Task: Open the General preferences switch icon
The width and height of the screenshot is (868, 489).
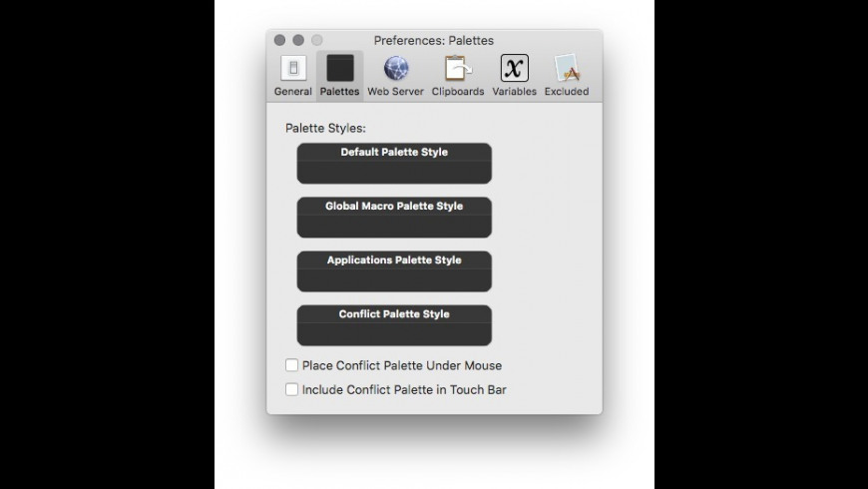Action: click(293, 68)
